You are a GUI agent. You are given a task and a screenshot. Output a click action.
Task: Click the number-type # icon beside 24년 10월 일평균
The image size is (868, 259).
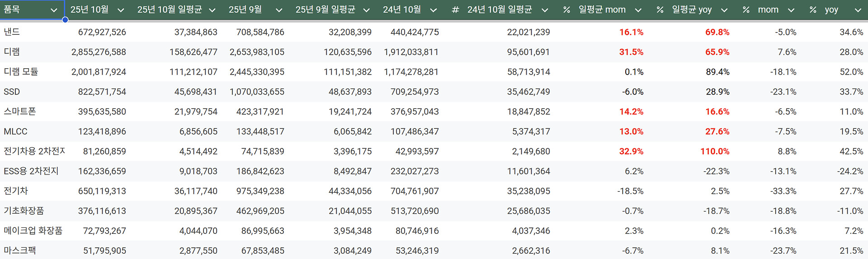(x=455, y=9)
